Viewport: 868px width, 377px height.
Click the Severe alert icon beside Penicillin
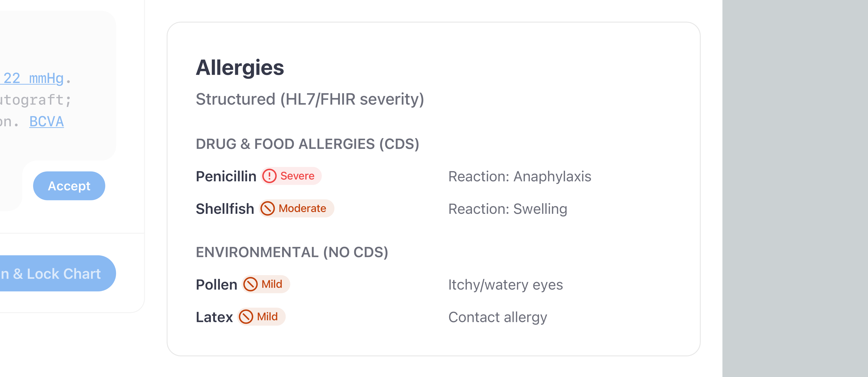point(270,176)
